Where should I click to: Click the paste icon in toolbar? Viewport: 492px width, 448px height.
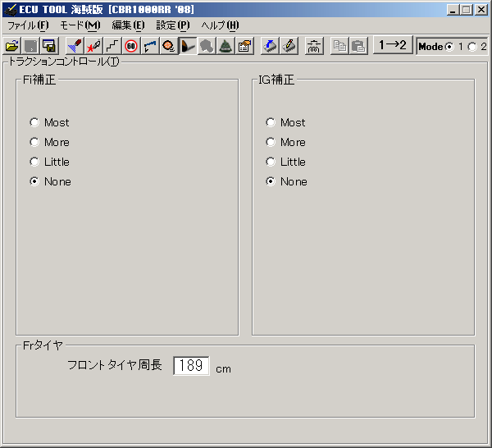click(358, 46)
